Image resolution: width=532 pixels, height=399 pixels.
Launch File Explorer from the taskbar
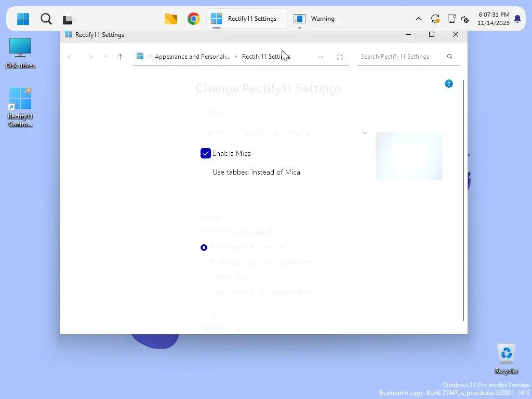click(x=170, y=19)
